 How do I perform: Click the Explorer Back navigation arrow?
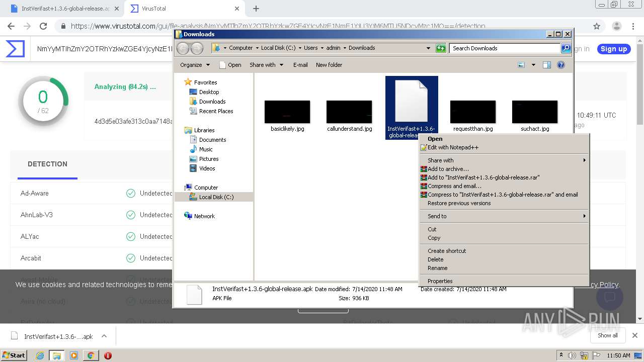pos(183,48)
